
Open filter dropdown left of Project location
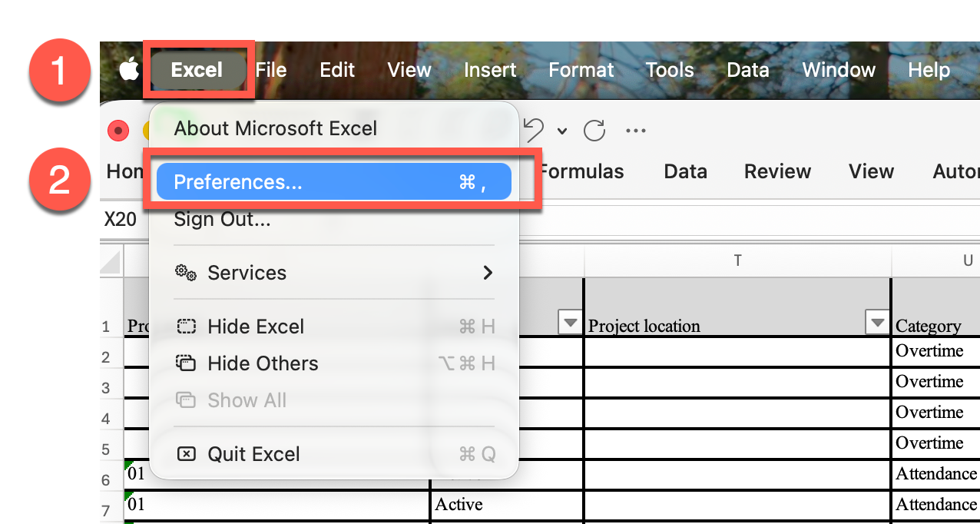click(x=570, y=323)
